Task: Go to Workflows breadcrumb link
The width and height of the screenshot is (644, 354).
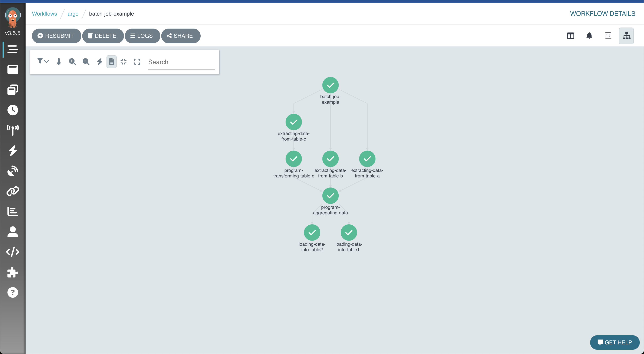Action: click(x=44, y=14)
